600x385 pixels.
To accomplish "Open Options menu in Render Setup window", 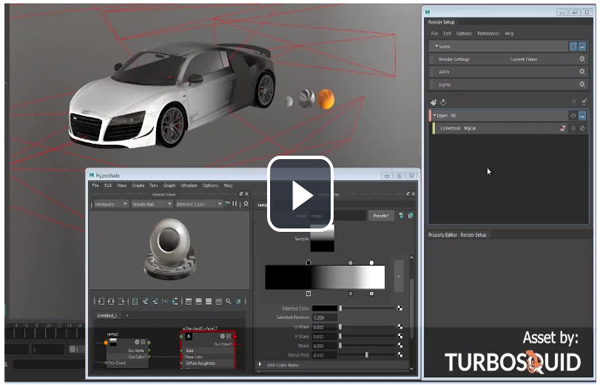I will point(464,34).
